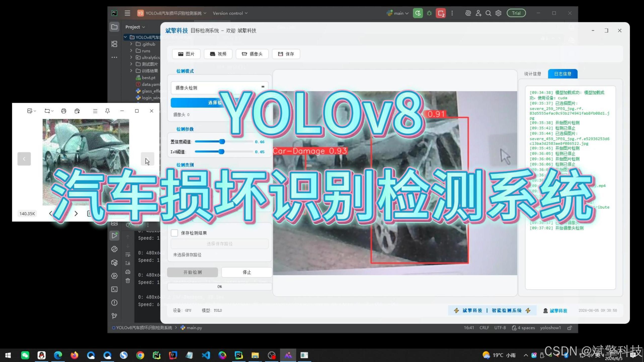Adjust the 置信度阈值 confidence slider

[x=222, y=142]
